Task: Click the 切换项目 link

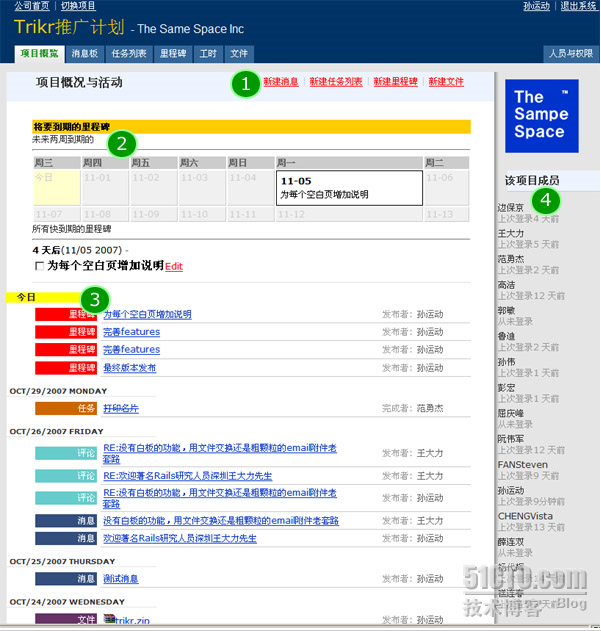Action: pyautogui.click(x=78, y=6)
